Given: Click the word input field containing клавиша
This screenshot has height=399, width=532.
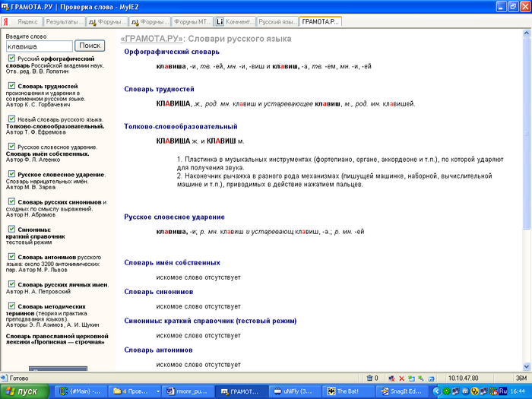Looking at the screenshot, I should [x=40, y=46].
